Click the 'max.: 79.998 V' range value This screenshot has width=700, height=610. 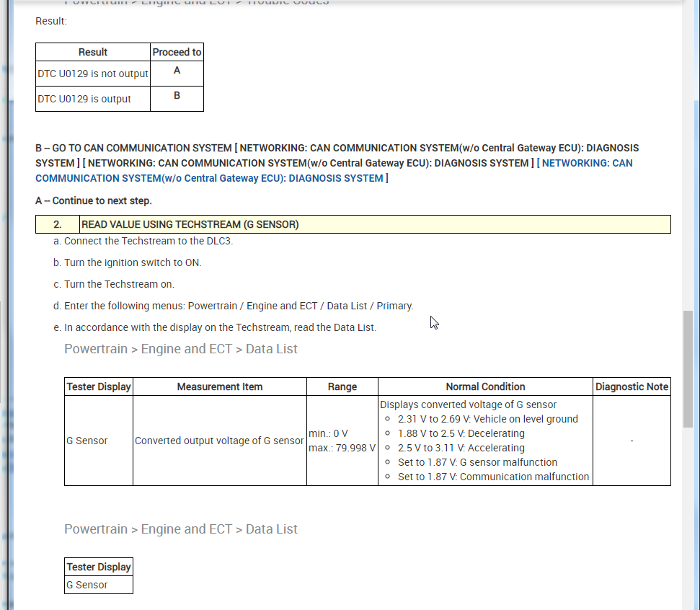[342, 448]
